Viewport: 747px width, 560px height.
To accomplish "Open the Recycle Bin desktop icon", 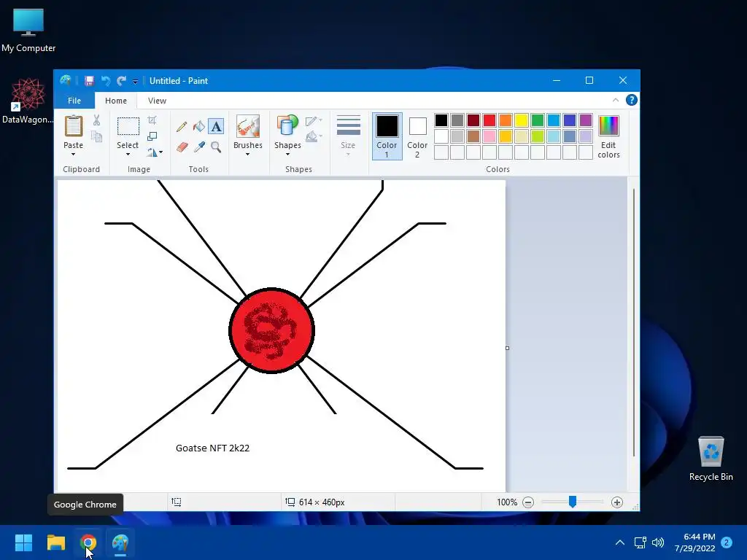I will tap(711, 458).
